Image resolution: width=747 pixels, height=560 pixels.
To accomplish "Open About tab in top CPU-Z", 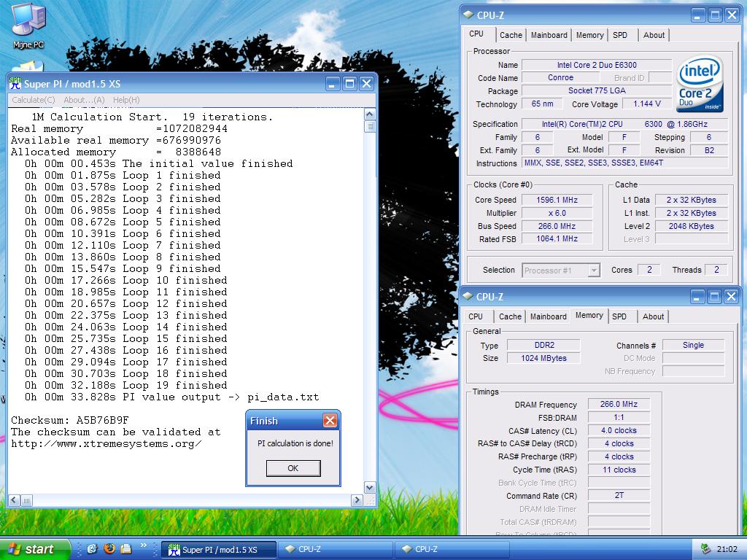I will point(654,35).
